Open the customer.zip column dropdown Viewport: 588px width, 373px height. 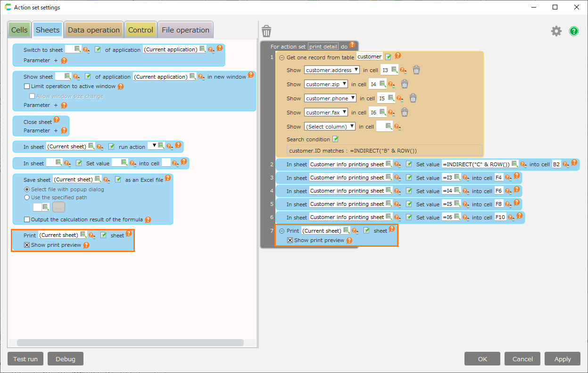pos(326,84)
